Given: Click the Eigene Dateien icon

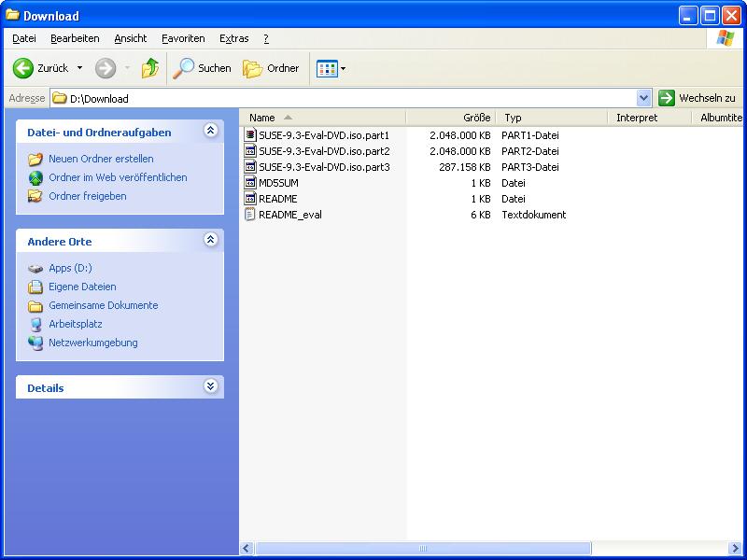Looking at the screenshot, I should coord(35,287).
